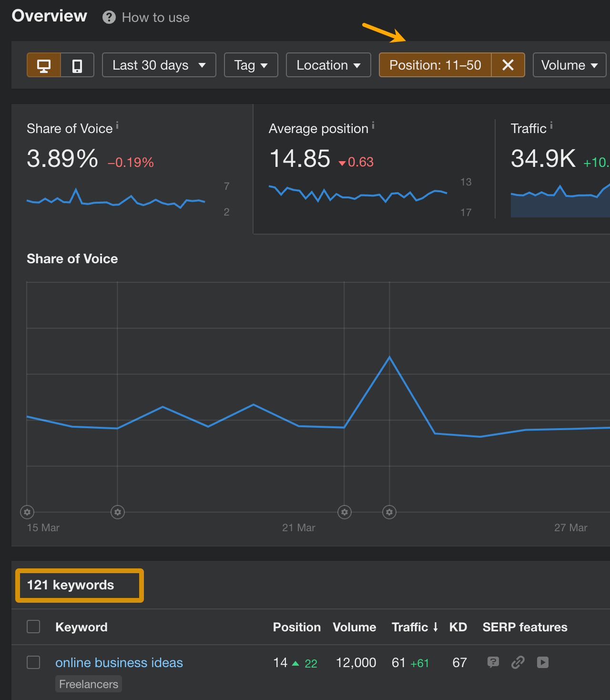
Task: Open the Tag filter dropdown
Action: [x=251, y=65]
